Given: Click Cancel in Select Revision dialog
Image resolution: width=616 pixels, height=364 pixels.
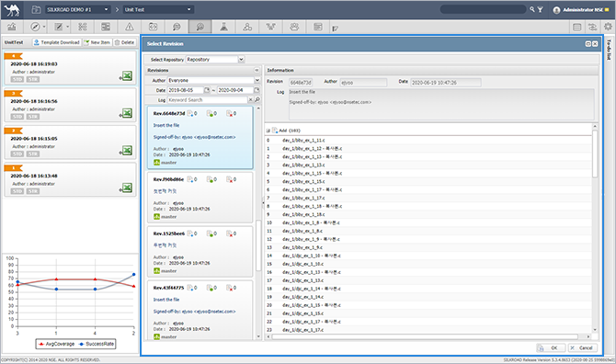Looking at the screenshot, I should pyautogui.click(x=583, y=347).
